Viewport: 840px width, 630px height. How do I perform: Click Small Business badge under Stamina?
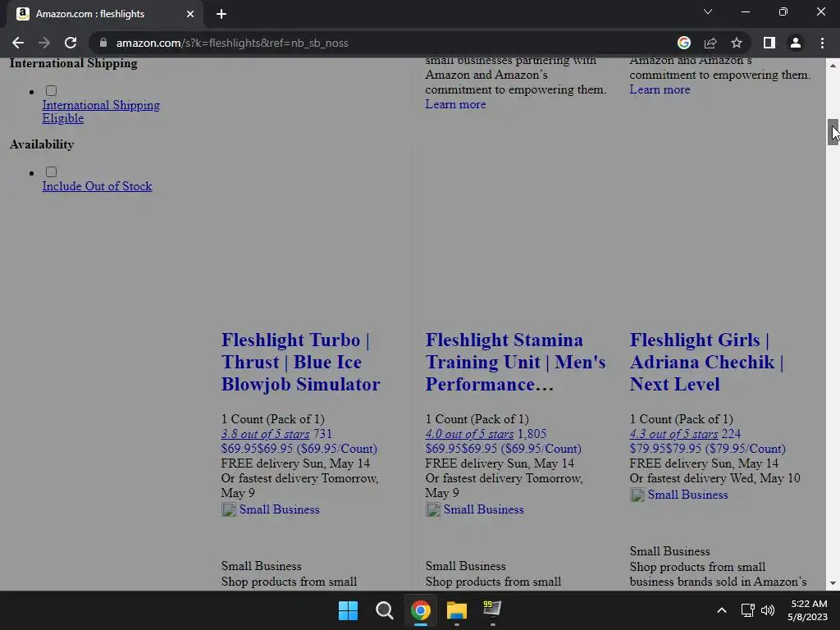pos(483,509)
